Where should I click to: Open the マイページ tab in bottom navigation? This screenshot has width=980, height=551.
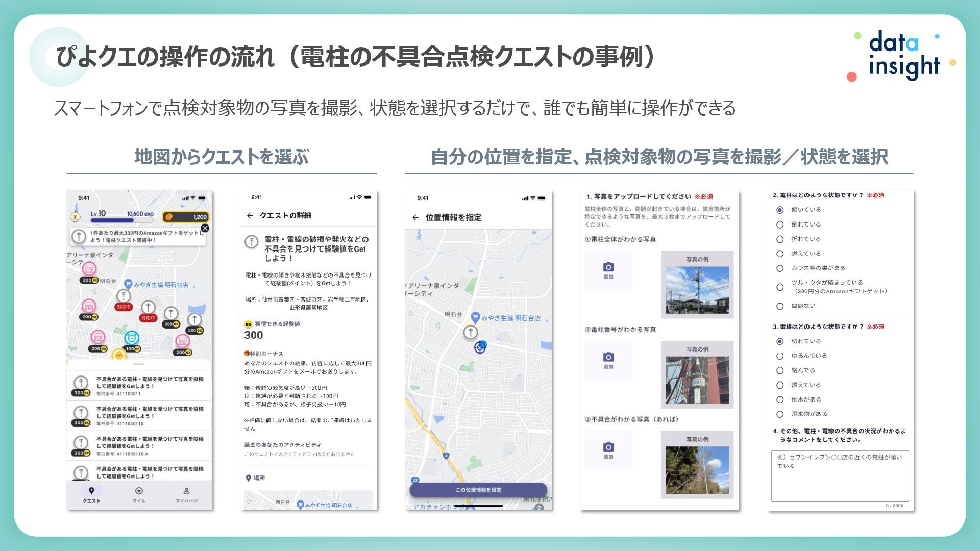(x=186, y=494)
